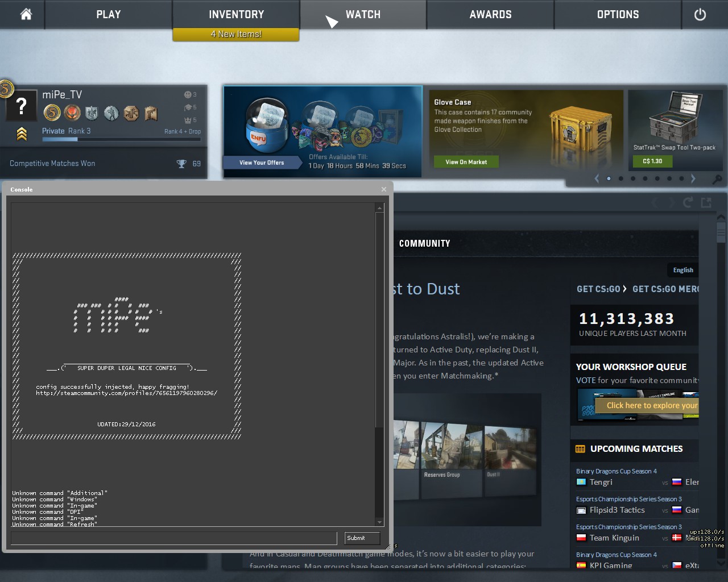Click console scrollbar down arrow
Viewport: 728px width, 582px height.
379,522
